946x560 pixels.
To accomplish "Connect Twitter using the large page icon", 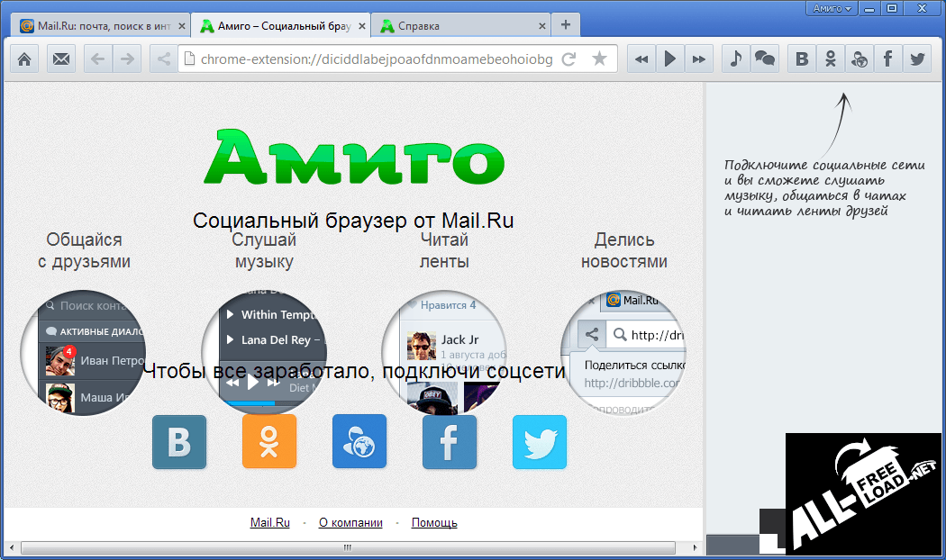I will click(540, 442).
